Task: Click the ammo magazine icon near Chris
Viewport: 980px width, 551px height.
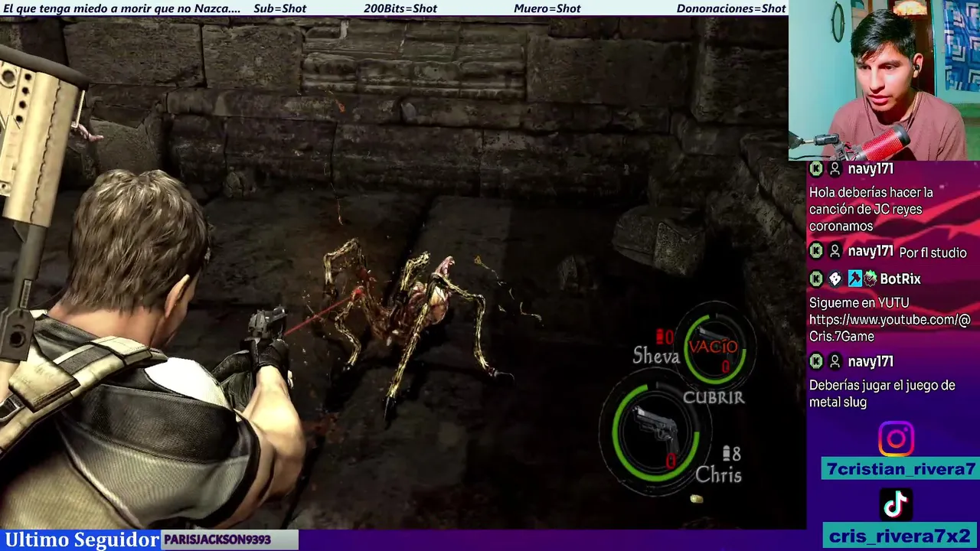Action: 727,454
